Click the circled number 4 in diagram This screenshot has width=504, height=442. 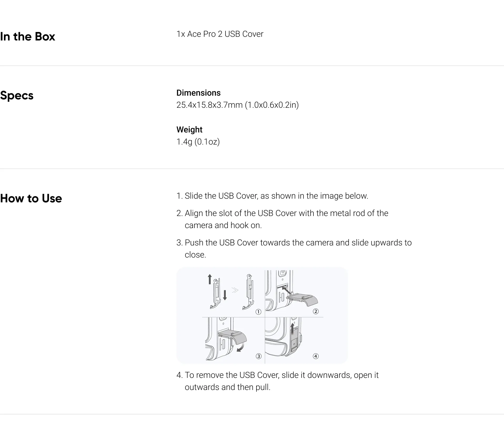[316, 356]
